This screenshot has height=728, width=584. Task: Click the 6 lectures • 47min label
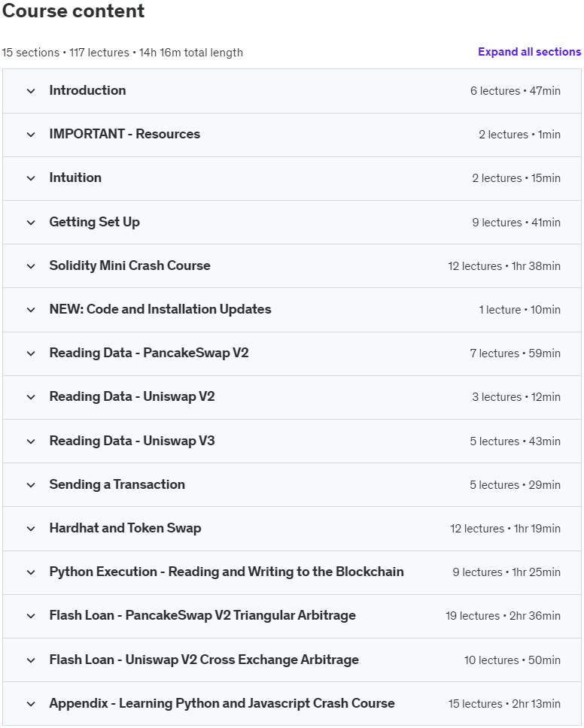516,91
